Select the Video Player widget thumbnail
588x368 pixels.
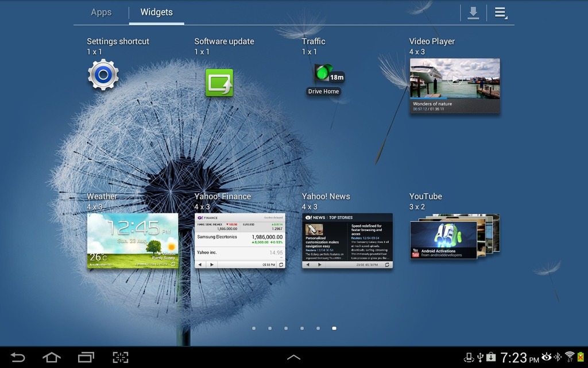455,86
